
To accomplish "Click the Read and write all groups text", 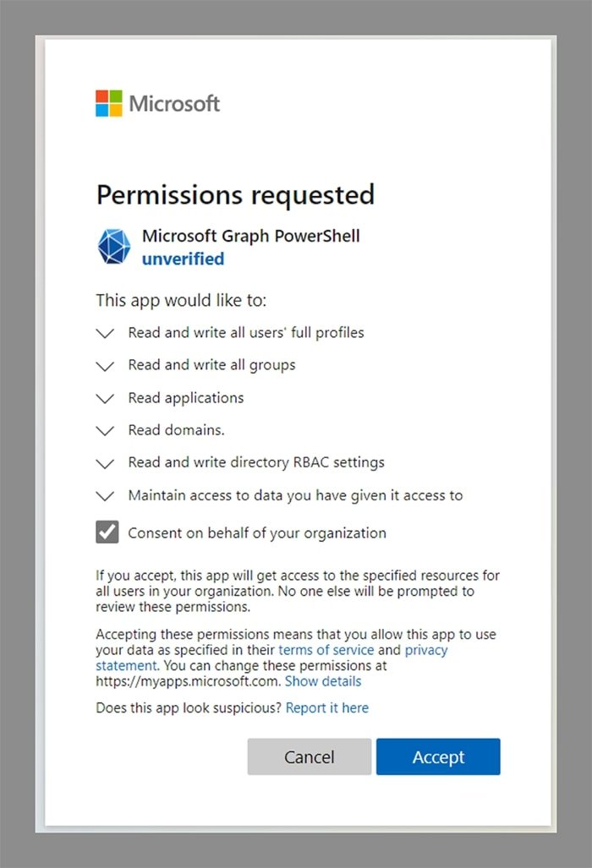I will 211,365.
